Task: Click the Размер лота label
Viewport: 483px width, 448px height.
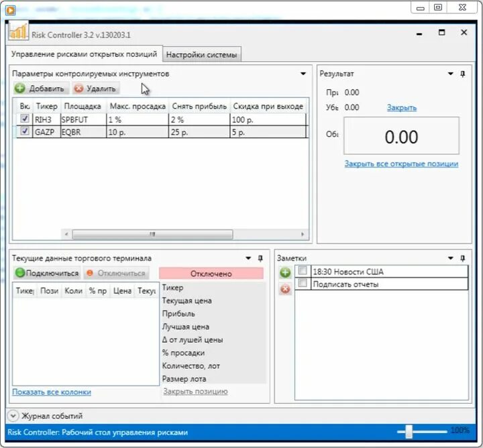Action: [x=184, y=379]
